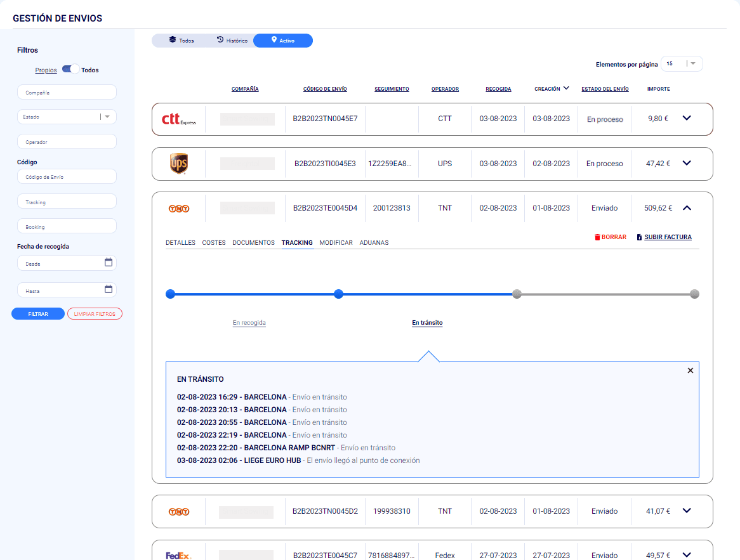Focus the Desde date field
Screen dimensions: 740x560
(67, 263)
